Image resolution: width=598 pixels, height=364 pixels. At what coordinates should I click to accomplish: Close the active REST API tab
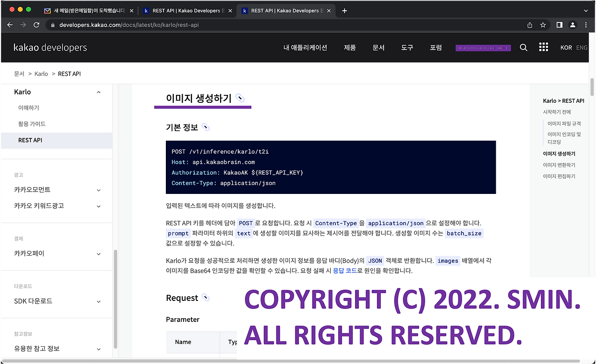tap(329, 10)
